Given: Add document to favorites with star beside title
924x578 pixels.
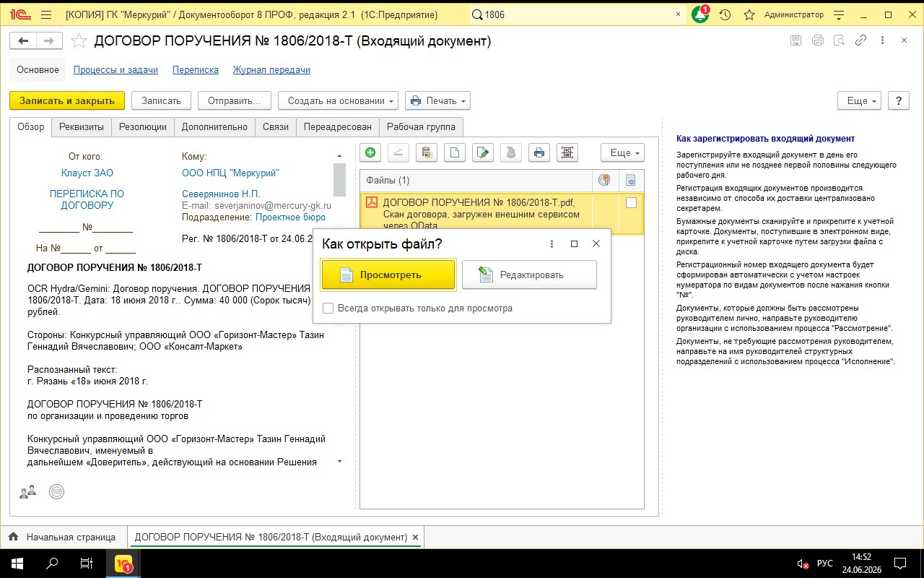Looking at the screenshot, I should (x=79, y=41).
